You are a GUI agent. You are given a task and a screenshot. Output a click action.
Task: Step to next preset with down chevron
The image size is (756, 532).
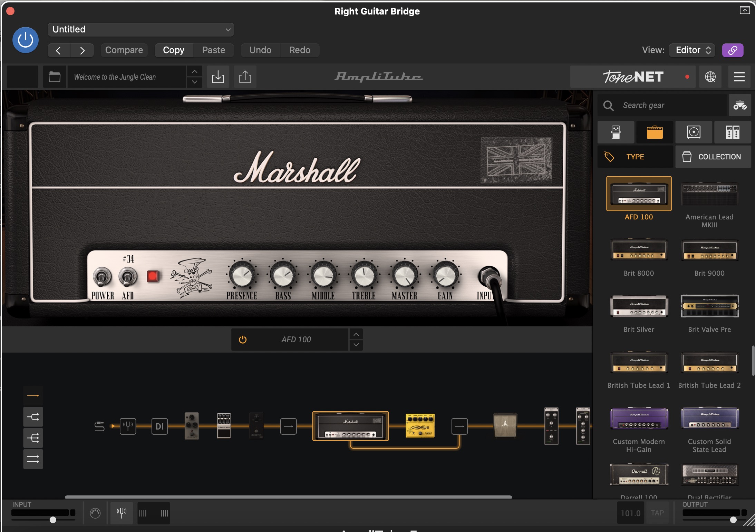tap(195, 82)
